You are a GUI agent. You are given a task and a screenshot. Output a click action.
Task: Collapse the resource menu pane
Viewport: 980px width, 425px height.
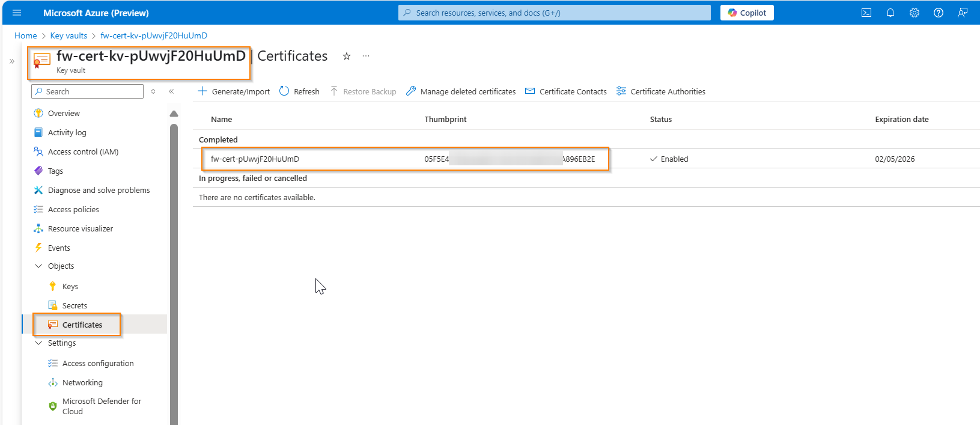171,91
